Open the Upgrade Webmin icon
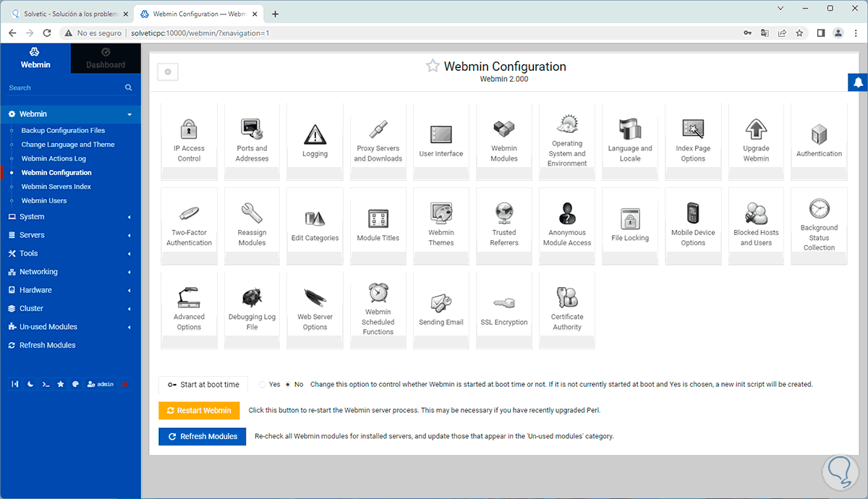868x499 pixels. 756,142
